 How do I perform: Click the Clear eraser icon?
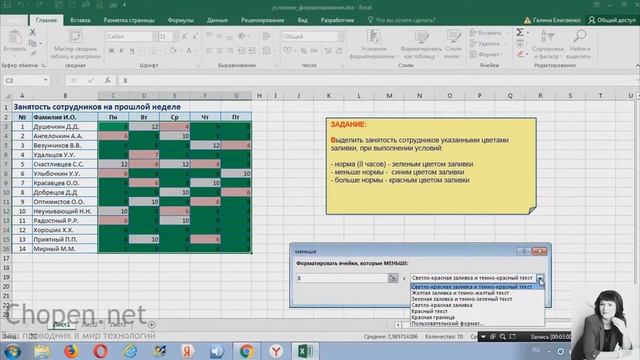pos(520,54)
